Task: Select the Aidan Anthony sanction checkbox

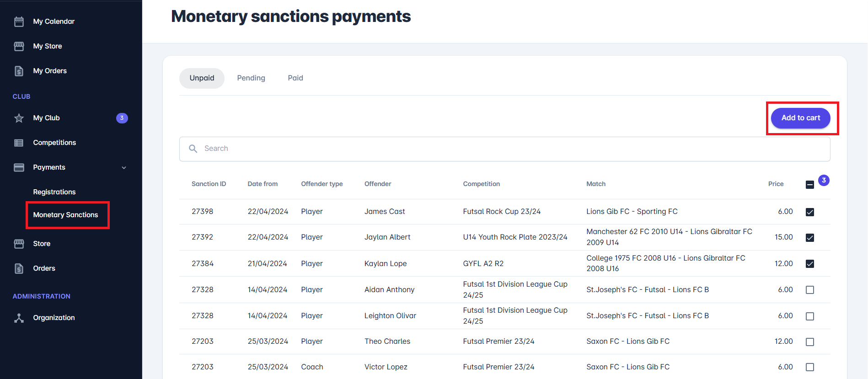Action: [809, 290]
